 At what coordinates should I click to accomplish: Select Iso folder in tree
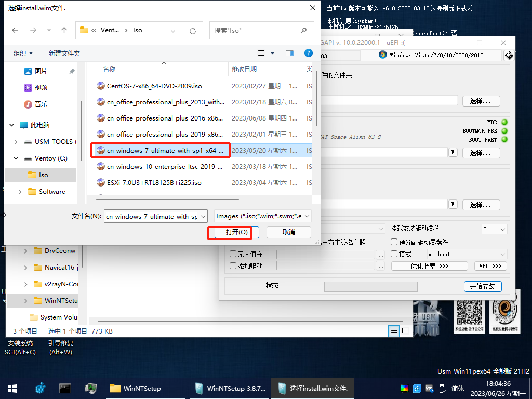click(41, 175)
